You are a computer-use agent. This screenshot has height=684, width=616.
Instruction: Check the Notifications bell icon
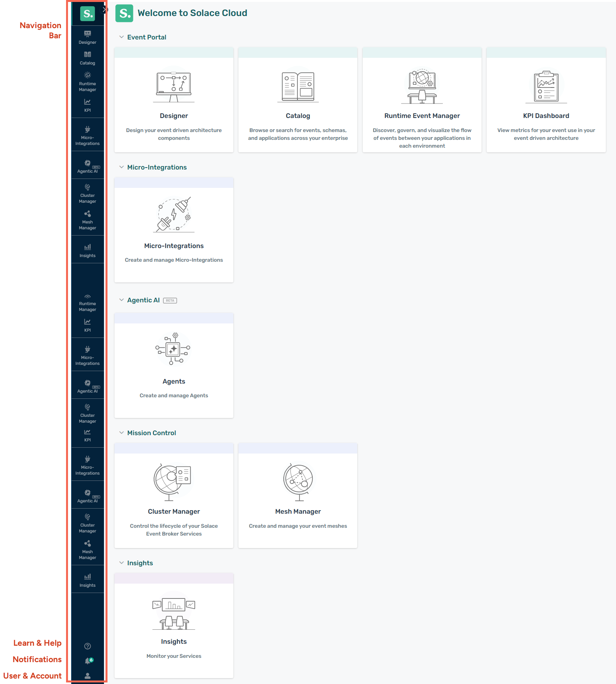pos(88,661)
